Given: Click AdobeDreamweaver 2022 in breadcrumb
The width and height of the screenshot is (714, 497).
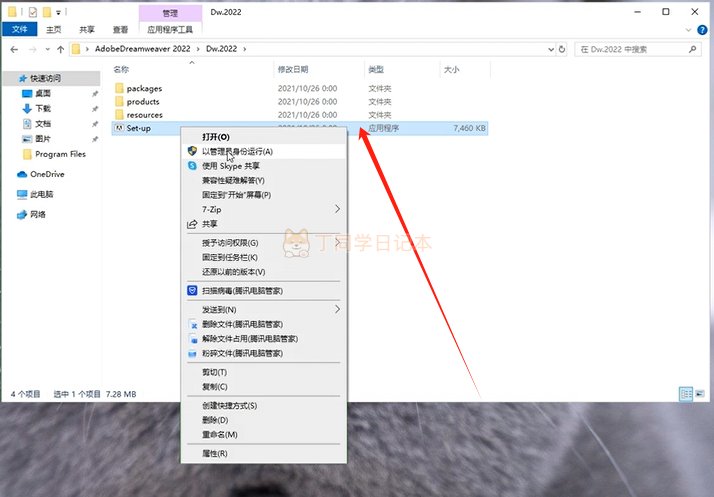Looking at the screenshot, I should pos(143,49).
